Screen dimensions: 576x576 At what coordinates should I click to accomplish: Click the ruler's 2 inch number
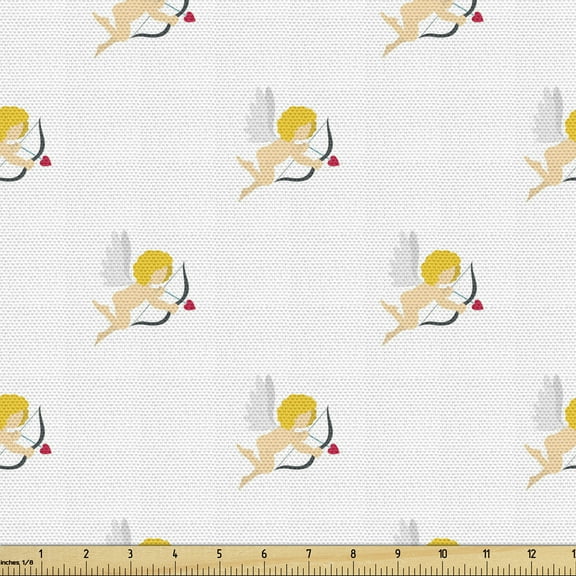(x=86, y=554)
